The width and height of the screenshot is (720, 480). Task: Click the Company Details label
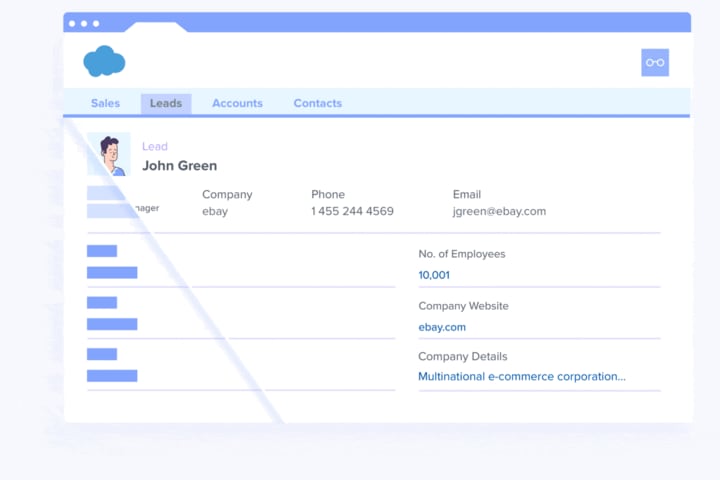pyautogui.click(x=462, y=356)
